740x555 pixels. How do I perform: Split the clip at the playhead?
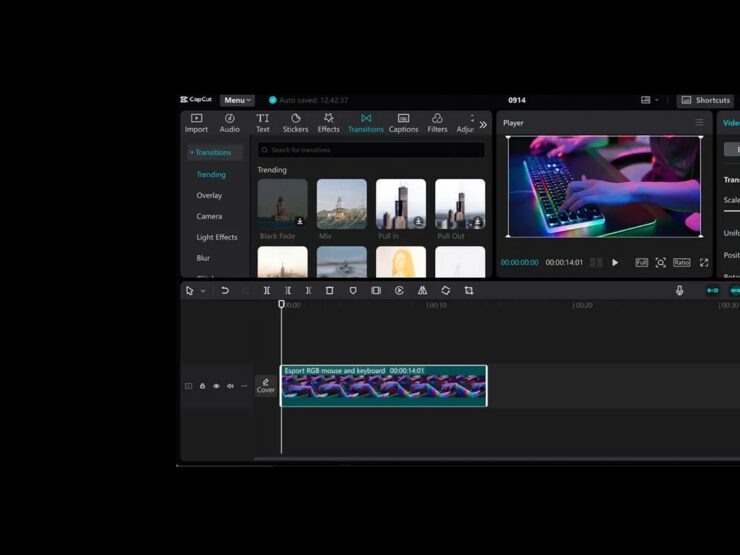tap(267, 291)
